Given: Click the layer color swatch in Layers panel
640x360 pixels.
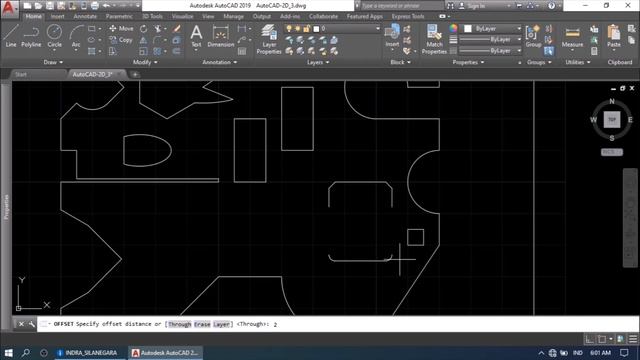Looking at the screenshot, I should (316, 29).
